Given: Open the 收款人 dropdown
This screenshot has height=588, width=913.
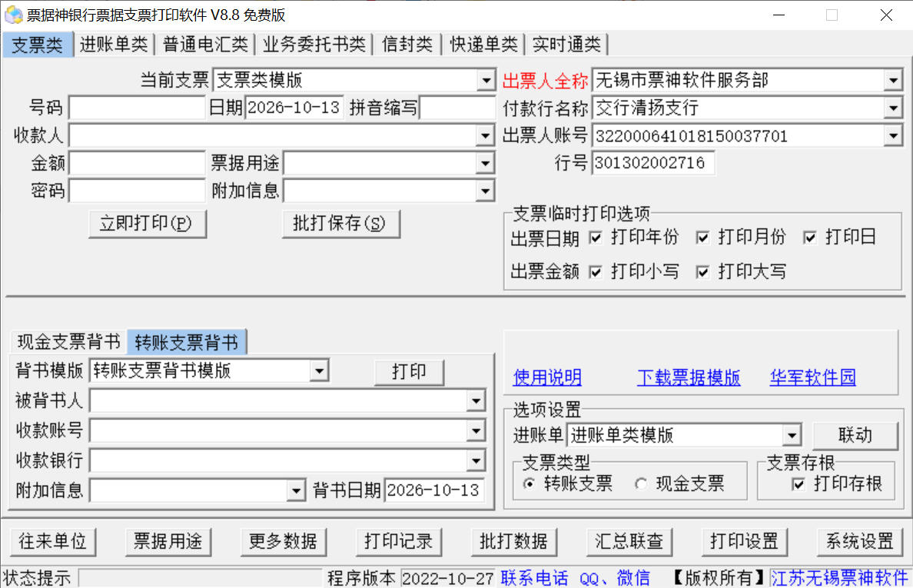Looking at the screenshot, I should [485, 136].
